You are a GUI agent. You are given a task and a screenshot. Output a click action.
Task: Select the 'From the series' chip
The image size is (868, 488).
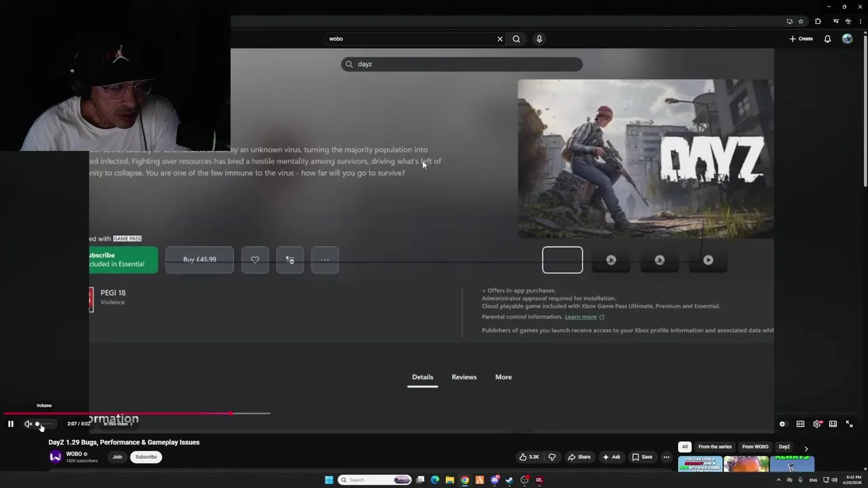(x=715, y=447)
